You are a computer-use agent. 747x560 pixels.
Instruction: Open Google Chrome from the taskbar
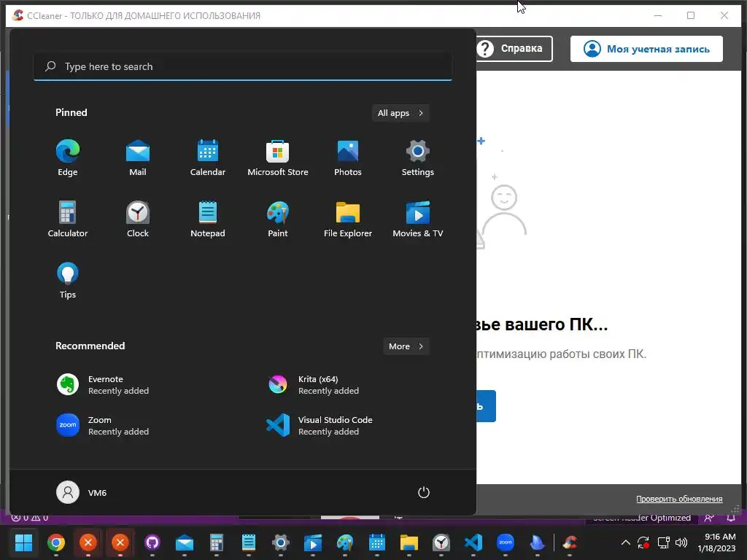click(55, 542)
